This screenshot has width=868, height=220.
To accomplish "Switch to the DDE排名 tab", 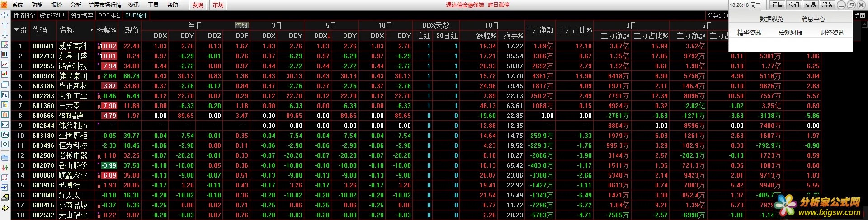I will (109, 15).
